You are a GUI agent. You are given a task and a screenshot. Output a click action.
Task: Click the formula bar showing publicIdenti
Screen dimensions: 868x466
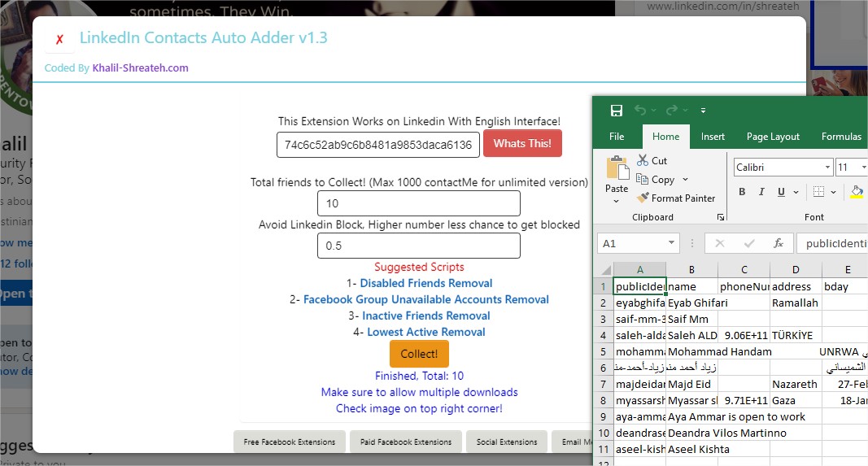(x=832, y=243)
